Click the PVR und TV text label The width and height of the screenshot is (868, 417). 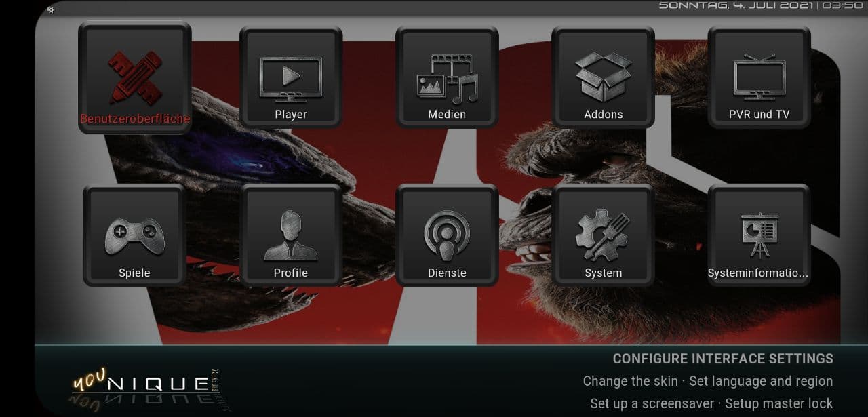click(759, 115)
